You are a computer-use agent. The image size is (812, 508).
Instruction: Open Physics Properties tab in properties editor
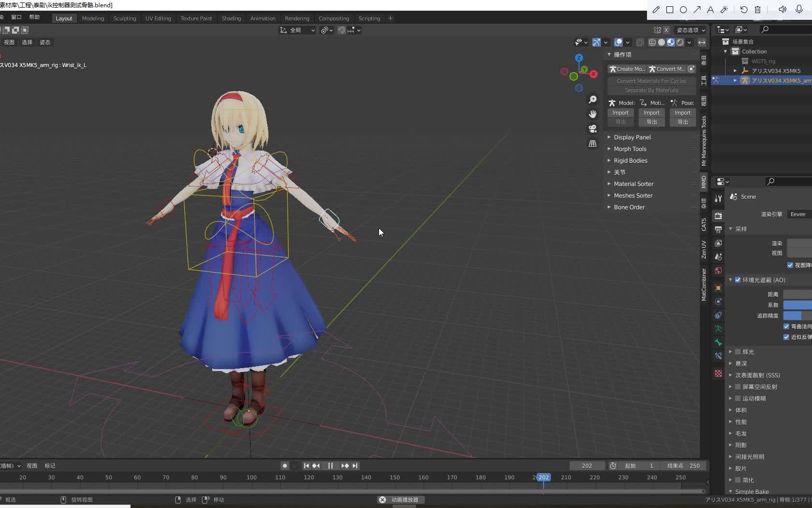719,302
